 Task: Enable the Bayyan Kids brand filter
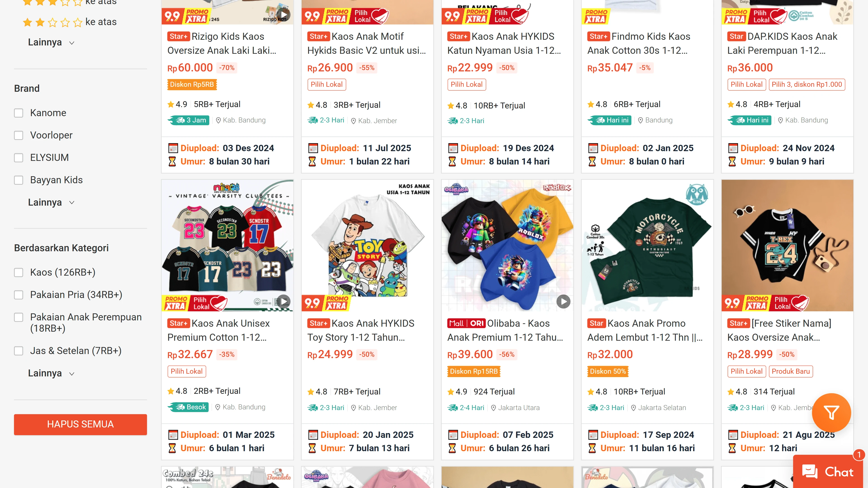pos(19,180)
